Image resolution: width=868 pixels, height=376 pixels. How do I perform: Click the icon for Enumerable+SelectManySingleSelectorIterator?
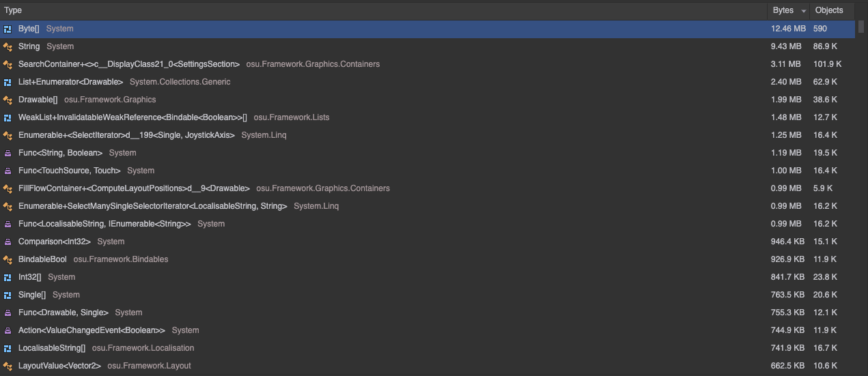pyautogui.click(x=8, y=206)
